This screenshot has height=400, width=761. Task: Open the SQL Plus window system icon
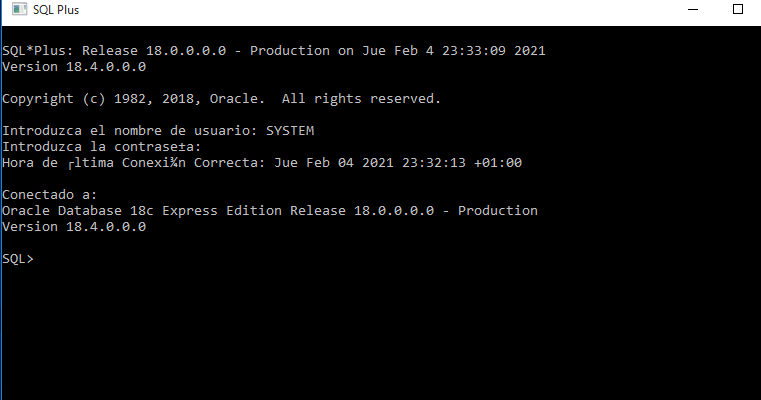click(19, 9)
